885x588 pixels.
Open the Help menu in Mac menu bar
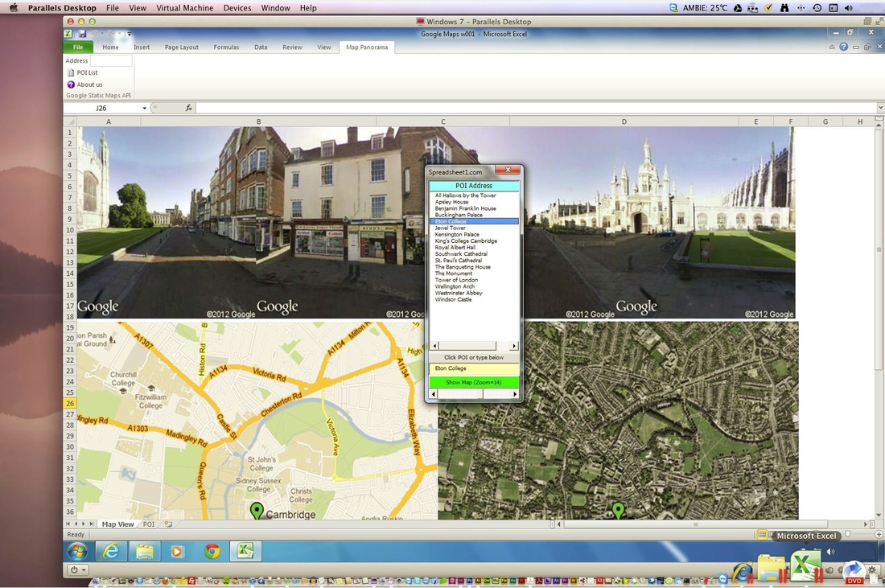tap(308, 8)
